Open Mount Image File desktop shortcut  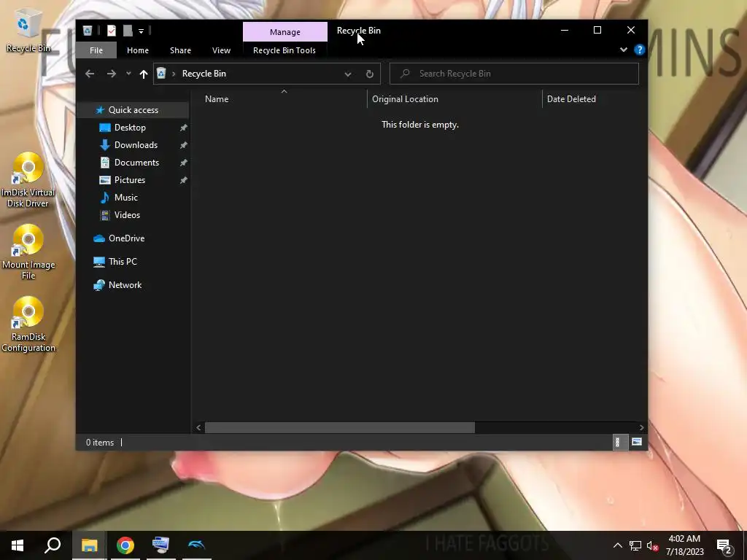(x=28, y=252)
